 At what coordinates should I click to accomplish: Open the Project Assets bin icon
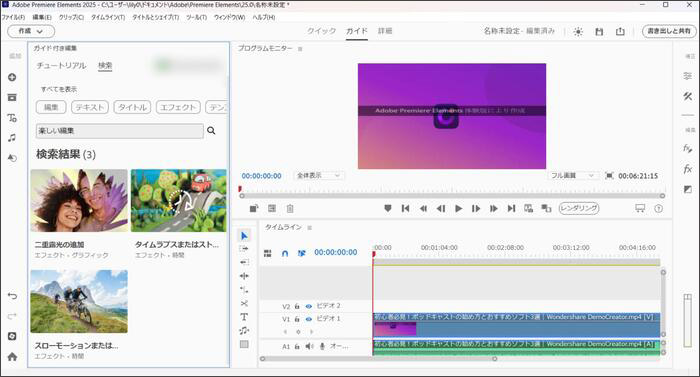pyautogui.click(x=12, y=97)
